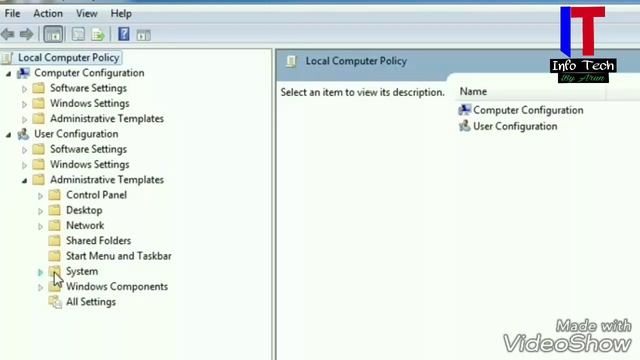Image resolution: width=640 pixels, height=360 pixels.
Task: Click Computer Configuration icon in right pane
Action: point(464,110)
